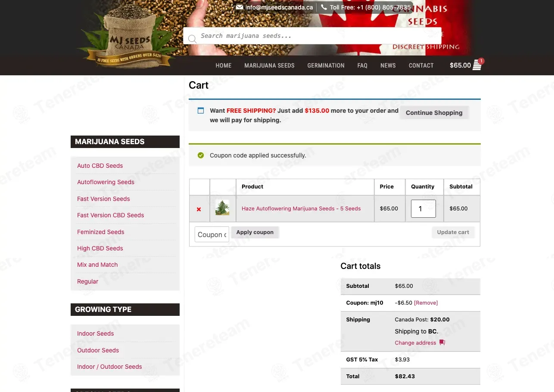Open the CONTACT menu item

(x=421, y=65)
